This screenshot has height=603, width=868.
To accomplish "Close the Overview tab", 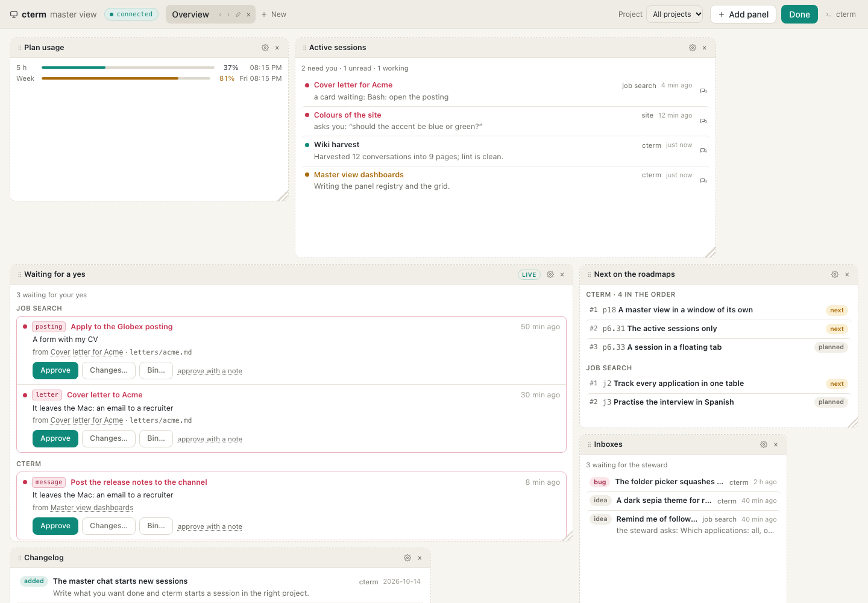I will coord(248,14).
